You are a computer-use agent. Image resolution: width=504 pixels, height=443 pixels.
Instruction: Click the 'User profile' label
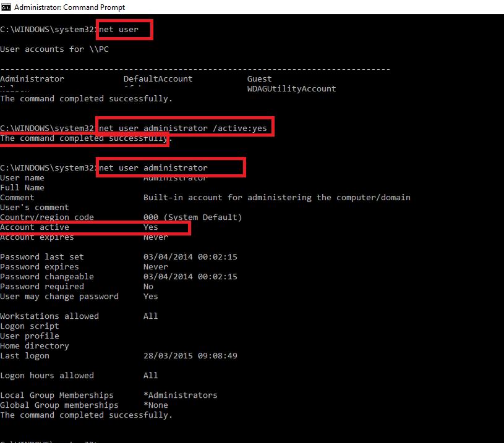tap(30, 336)
